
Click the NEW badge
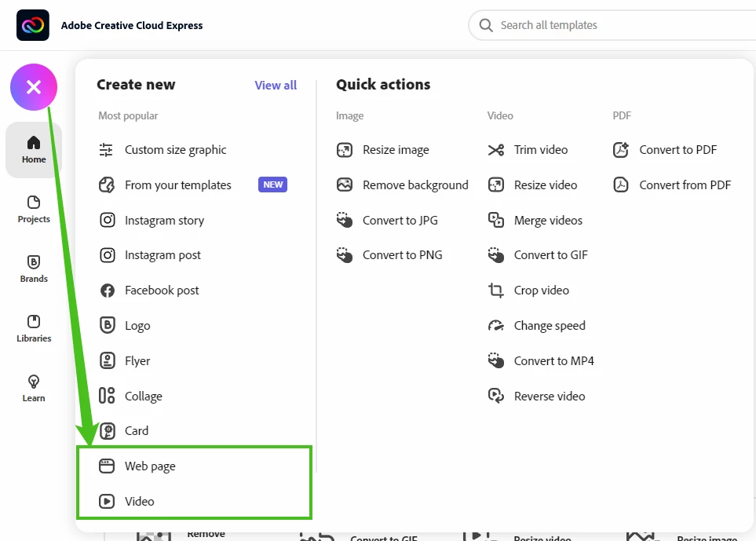273,185
